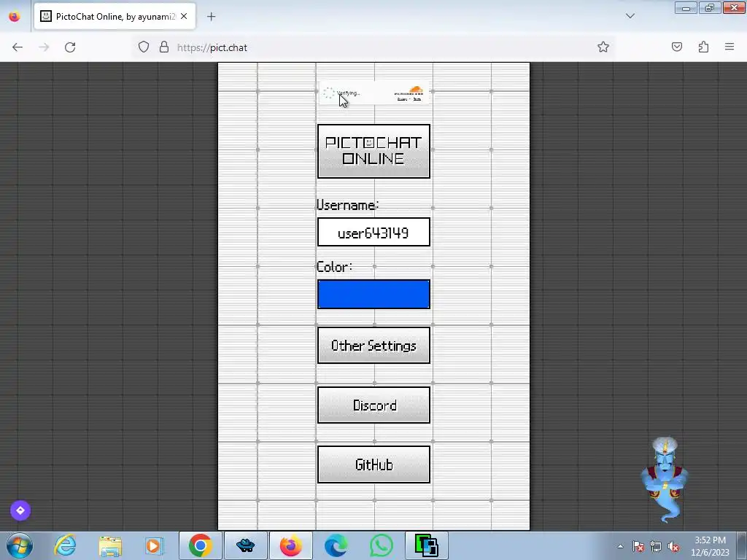
Task: Launch Internet Explorer from taskbar
Action: point(65,545)
